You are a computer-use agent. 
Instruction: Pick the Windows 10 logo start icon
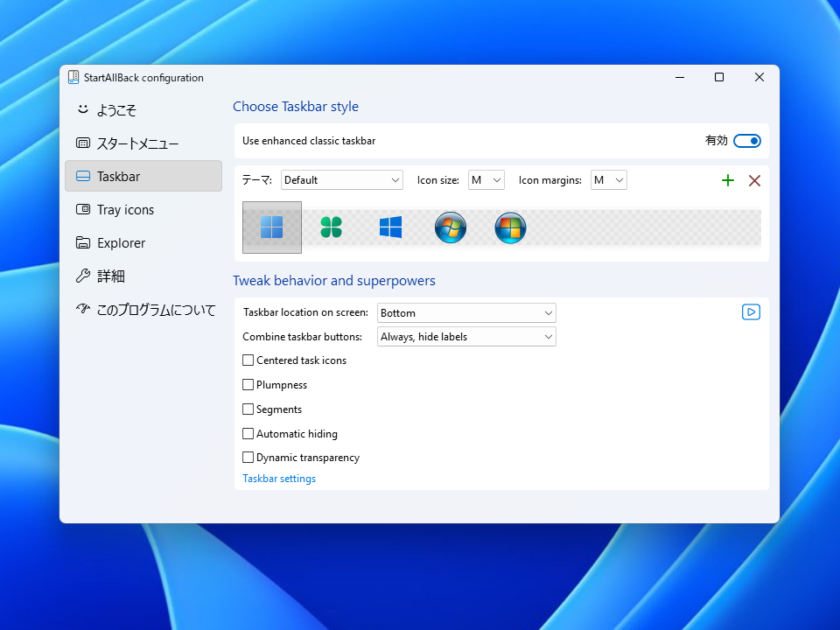click(x=390, y=227)
